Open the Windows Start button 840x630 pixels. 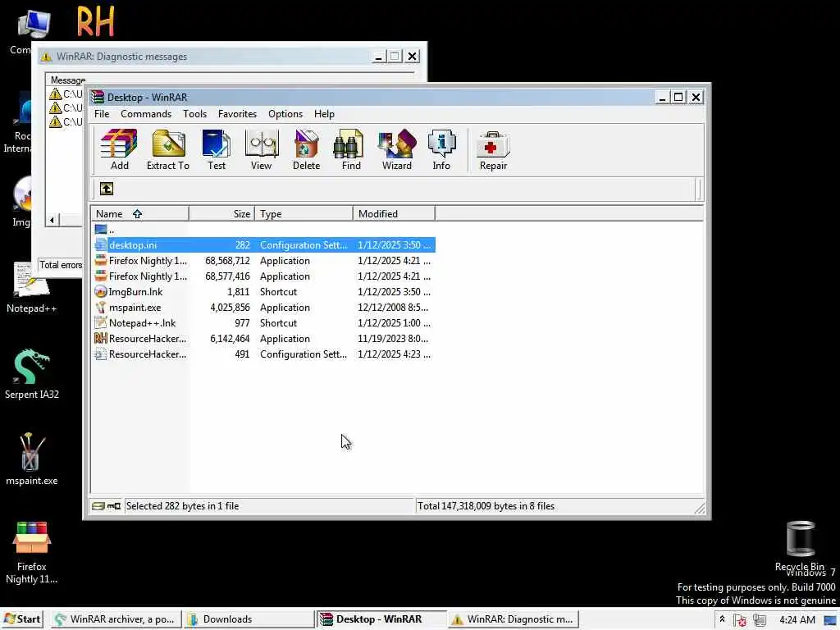coord(22,619)
